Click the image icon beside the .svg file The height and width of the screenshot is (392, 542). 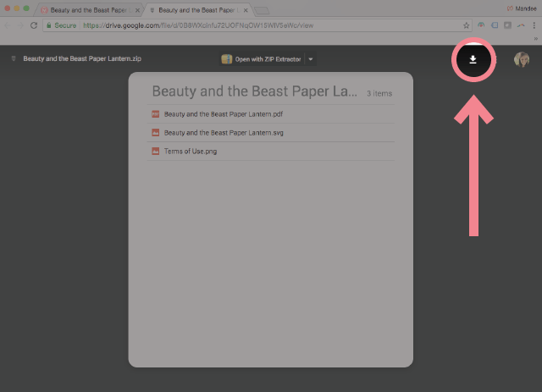(156, 133)
